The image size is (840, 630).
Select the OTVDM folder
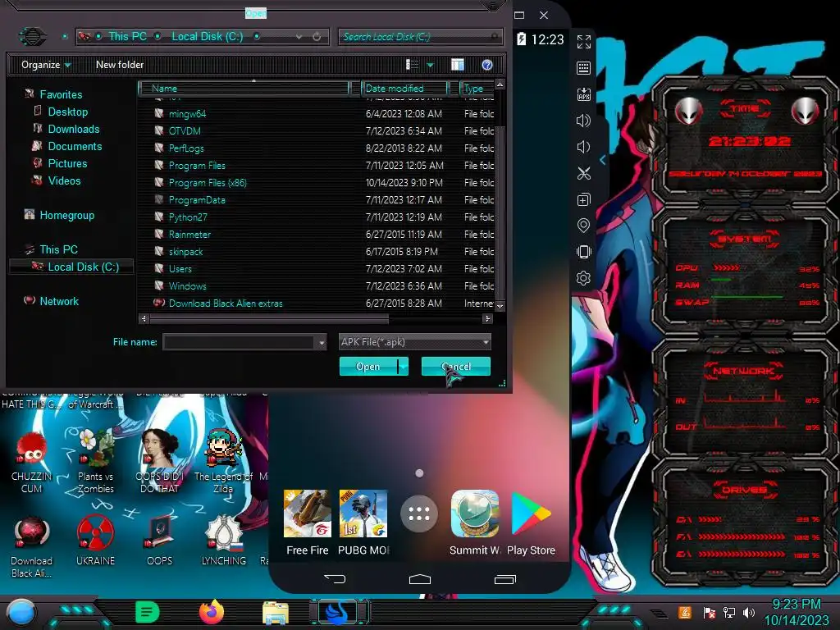tap(185, 130)
